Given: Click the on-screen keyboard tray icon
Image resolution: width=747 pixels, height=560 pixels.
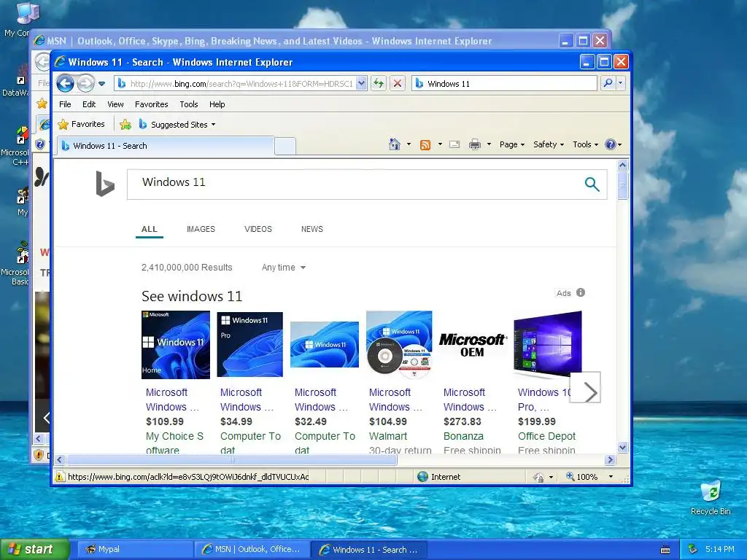Looking at the screenshot, I should click(665, 550).
